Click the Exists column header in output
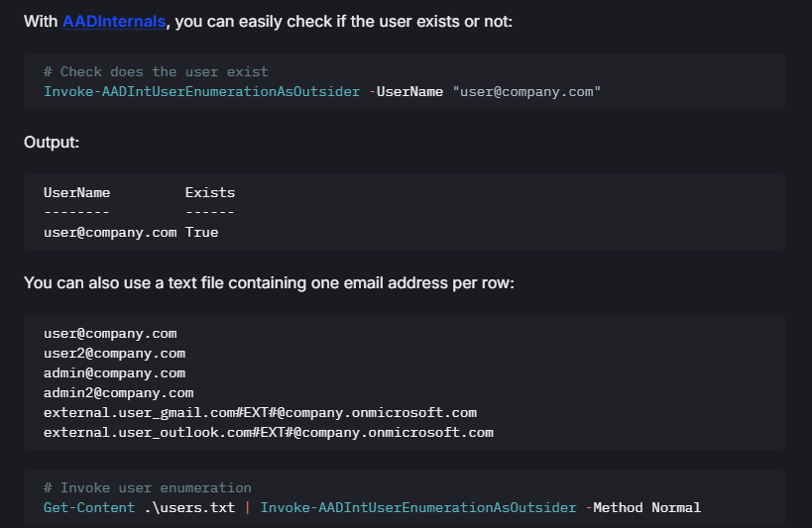 (210, 192)
